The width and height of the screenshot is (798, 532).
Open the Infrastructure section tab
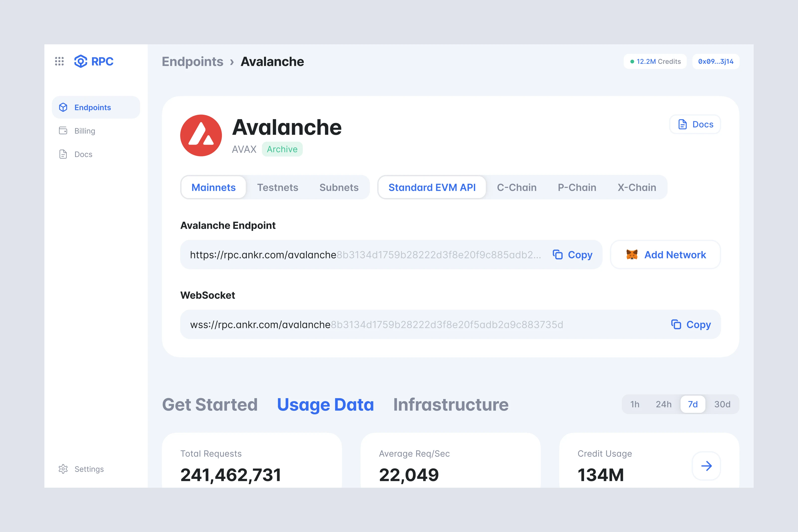point(451,405)
